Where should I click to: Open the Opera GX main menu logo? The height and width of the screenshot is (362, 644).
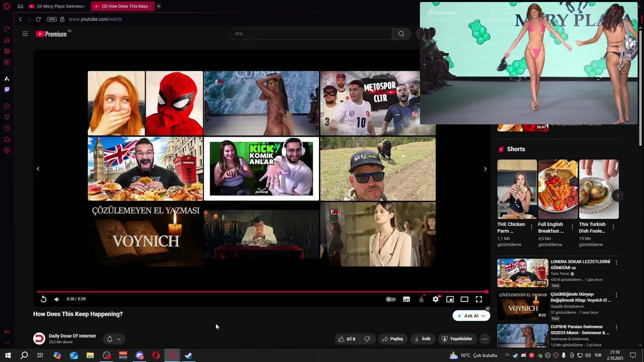(7, 6)
